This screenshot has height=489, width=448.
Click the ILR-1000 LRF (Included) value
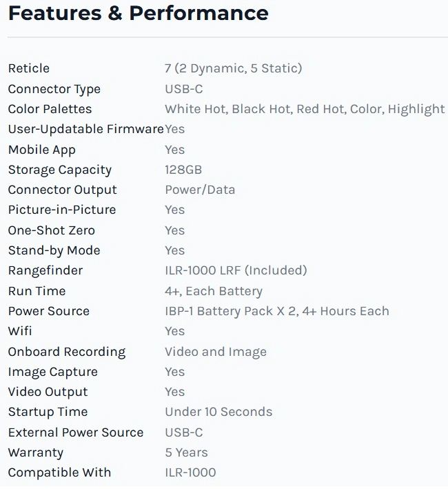236,270
